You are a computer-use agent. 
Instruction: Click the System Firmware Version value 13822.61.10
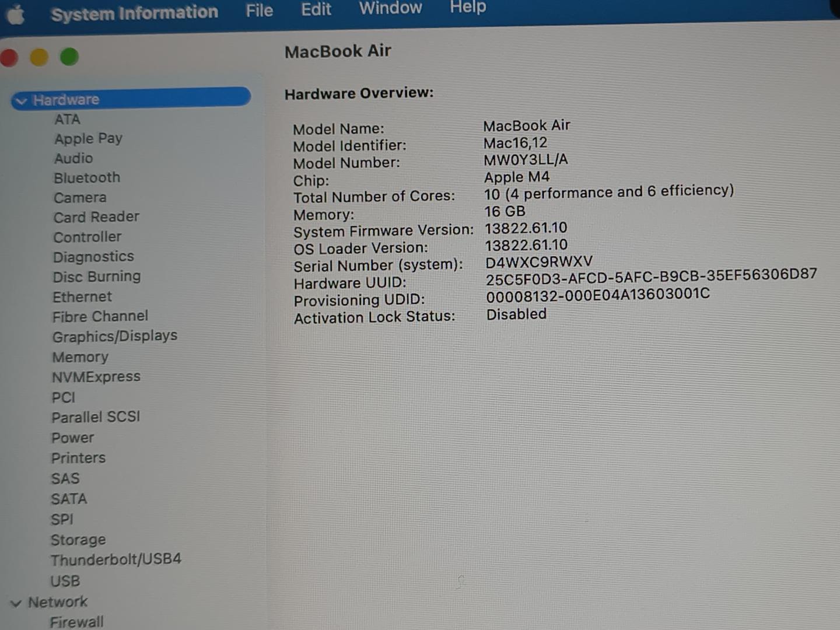pyautogui.click(x=526, y=228)
